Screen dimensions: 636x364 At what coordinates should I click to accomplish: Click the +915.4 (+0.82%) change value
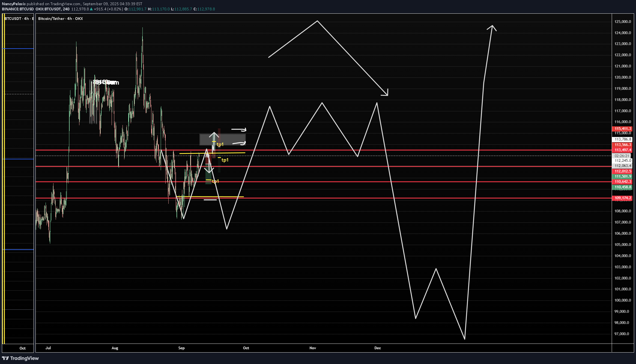(108, 9)
